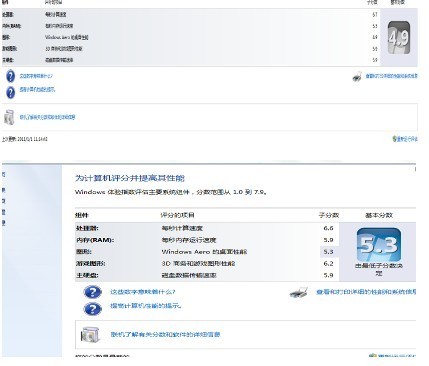
Task: Open link 查看和打印详细的性能和系统信息
Action: click(366, 292)
